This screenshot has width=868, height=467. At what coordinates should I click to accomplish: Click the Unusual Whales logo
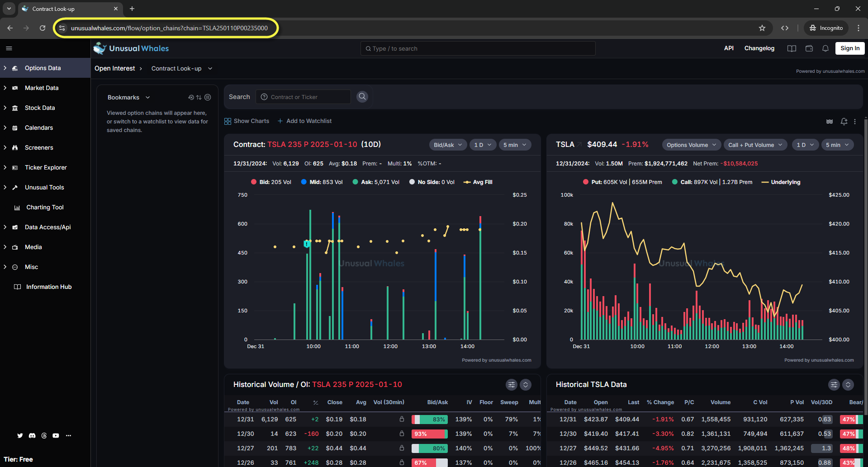(131, 48)
